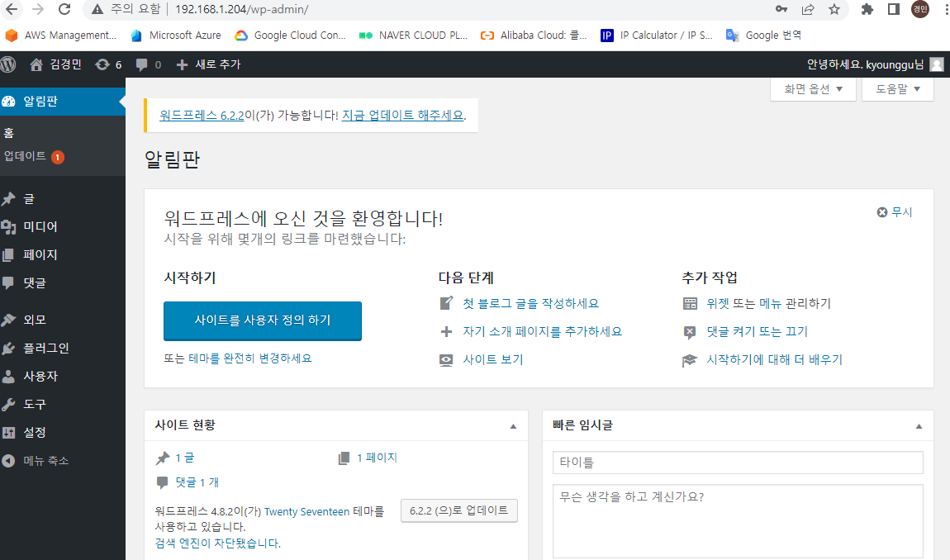This screenshot has height=560, width=950.
Task: Click 1 글 link in site status
Action: [x=185, y=458]
